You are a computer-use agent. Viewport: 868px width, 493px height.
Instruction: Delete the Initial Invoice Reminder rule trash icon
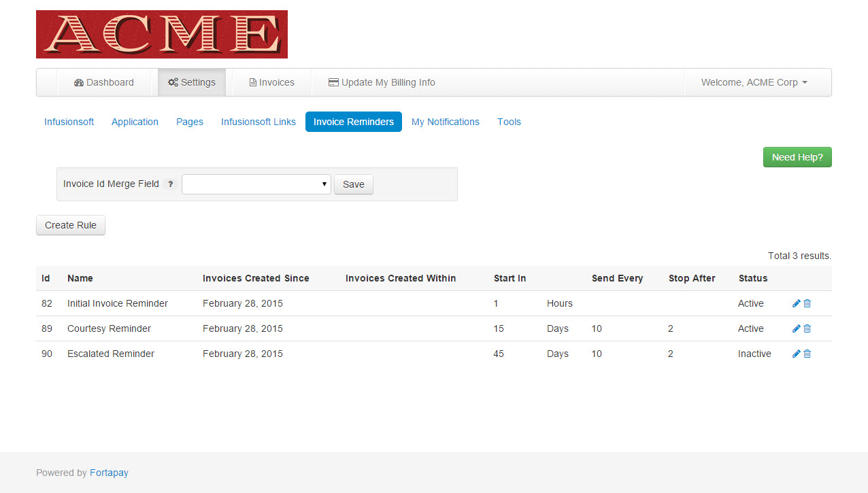807,303
